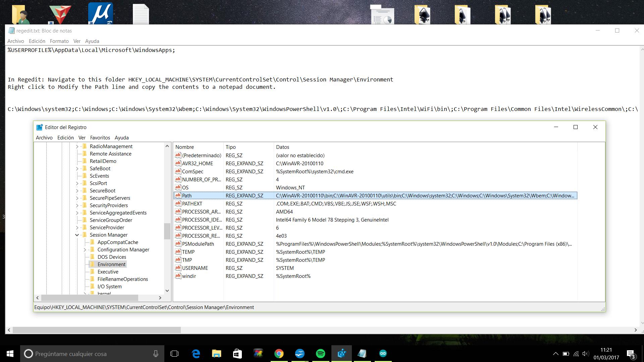This screenshot has width=644, height=362.
Task: Open the Favoritos menu in Registry Editor
Action: (100, 138)
